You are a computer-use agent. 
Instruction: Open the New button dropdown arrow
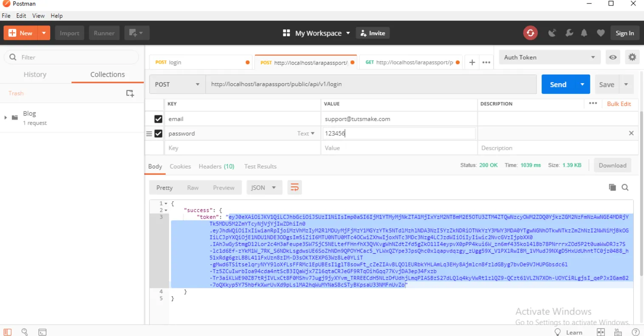44,33
